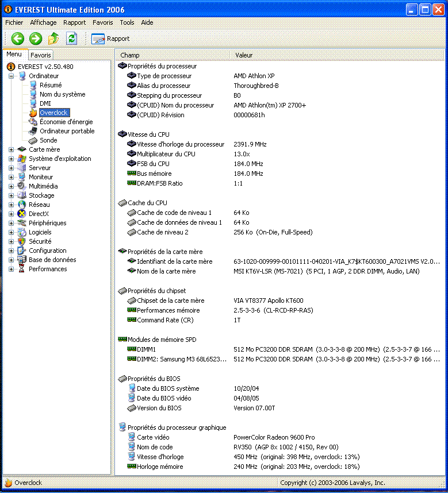Expand the Moniteur node
This screenshot has width=448, height=493.
tap(12, 177)
